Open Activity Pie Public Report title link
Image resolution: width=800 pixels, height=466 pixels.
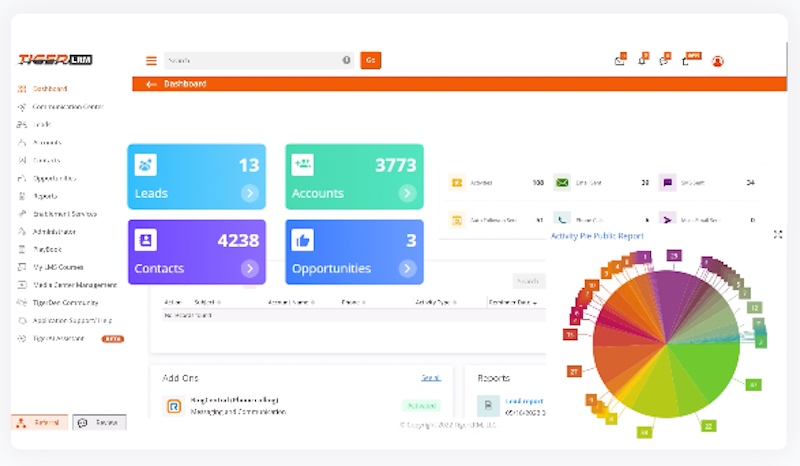[597, 236]
